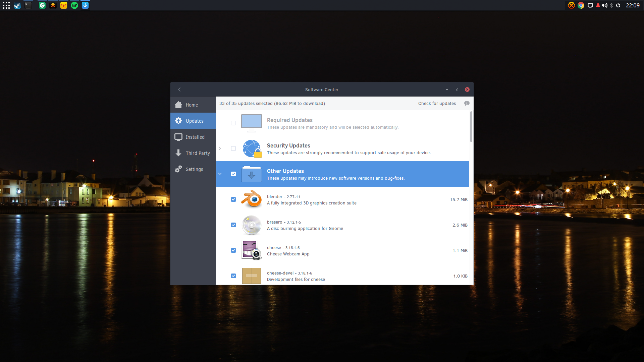The height and width of the screenshot is (362, 644).
Task: Click the orange hexagon tray icon
Action: pyautogui.click(x=571, y=5)
